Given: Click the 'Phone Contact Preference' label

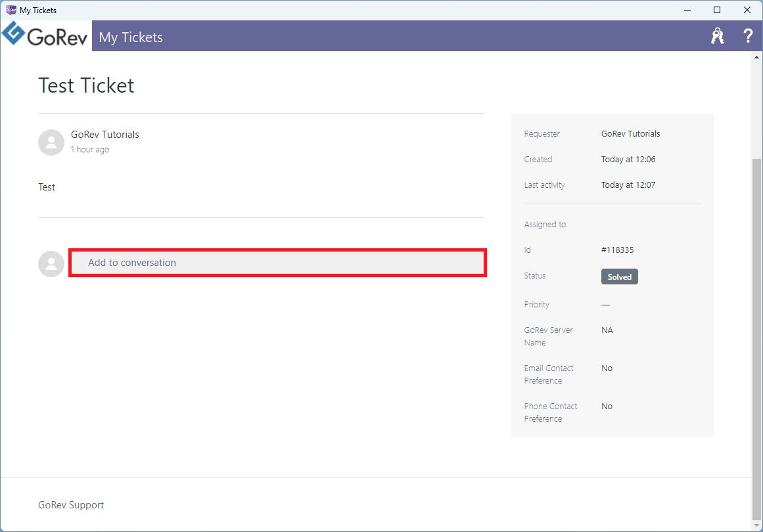Looking at the screenshot, I should (551, 412).
